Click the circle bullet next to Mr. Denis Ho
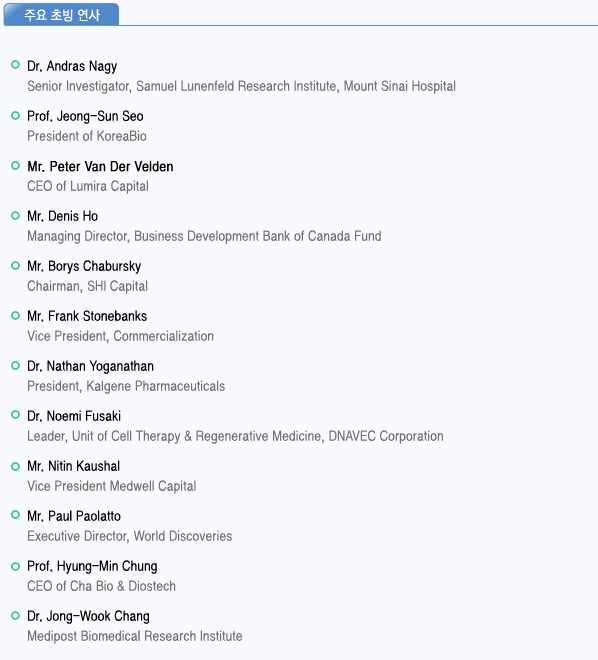Viewport: 598px width, 660px height. pos(16,216)
